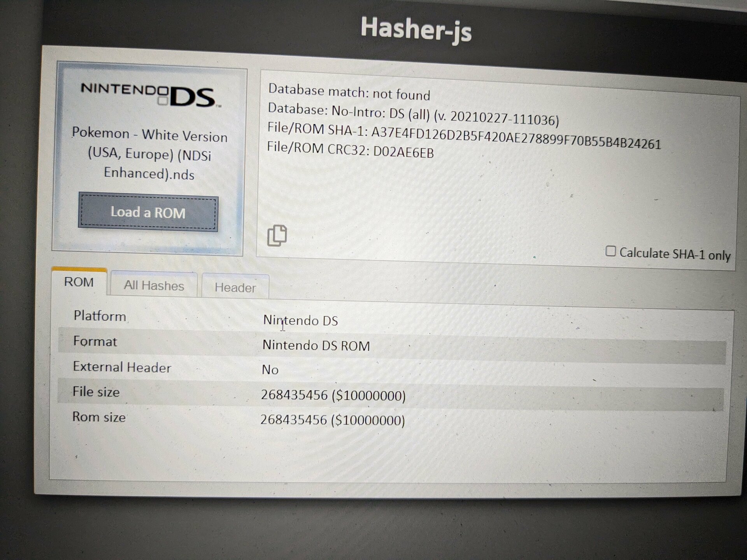The image size is (747, 560).
Task: Click the File size value 268435456
Action: coord(333,395)
